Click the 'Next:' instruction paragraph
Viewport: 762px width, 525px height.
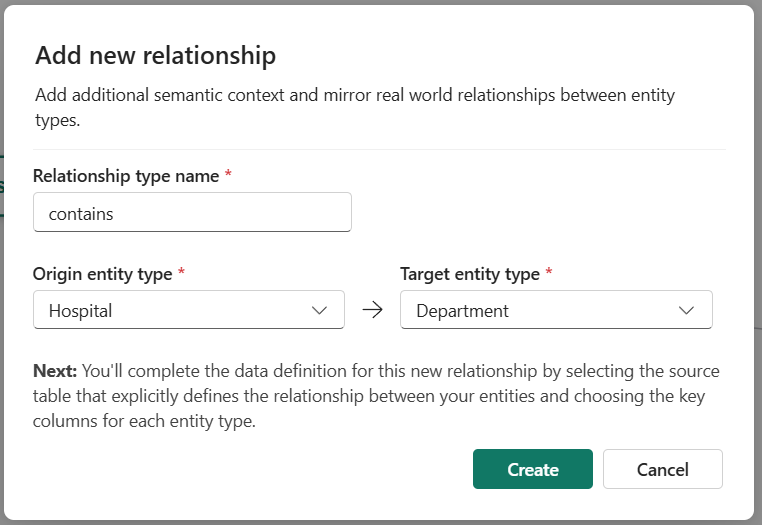[x=376, y=396]
